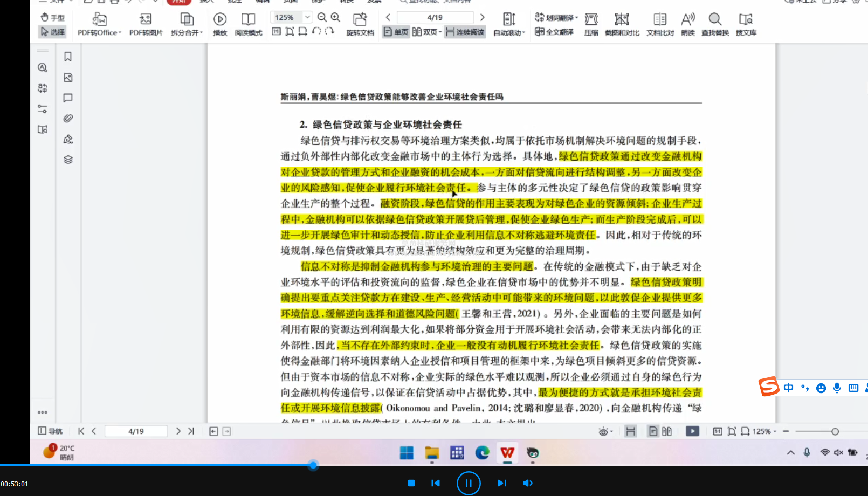Open 查找替换 find and replace
Viewport: 868px width, 496px height.
coord(715,25)
